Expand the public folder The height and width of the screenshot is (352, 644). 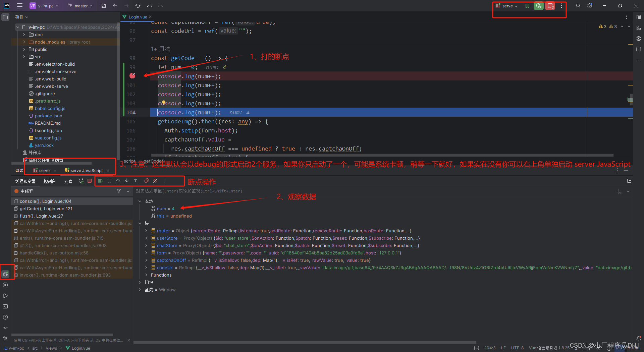[x=24, y=49]
